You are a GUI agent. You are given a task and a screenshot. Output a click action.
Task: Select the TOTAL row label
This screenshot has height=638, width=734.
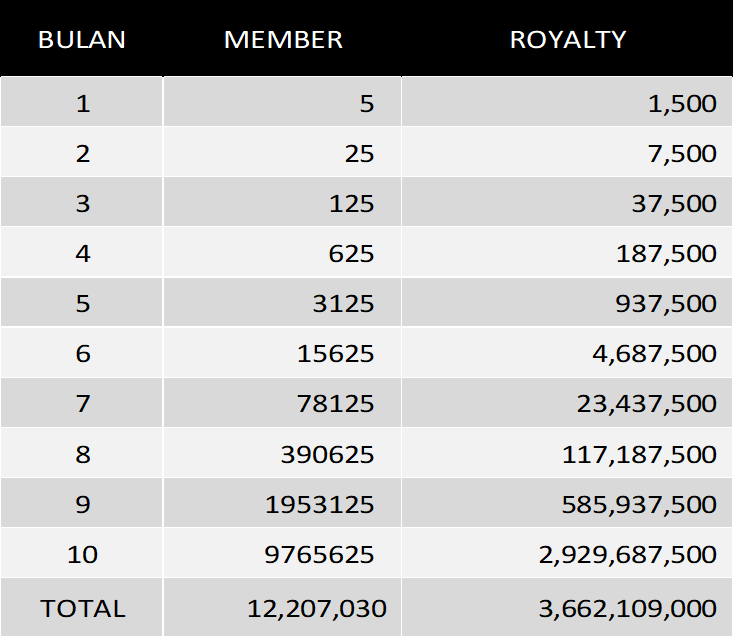click(x=82, y=608)
